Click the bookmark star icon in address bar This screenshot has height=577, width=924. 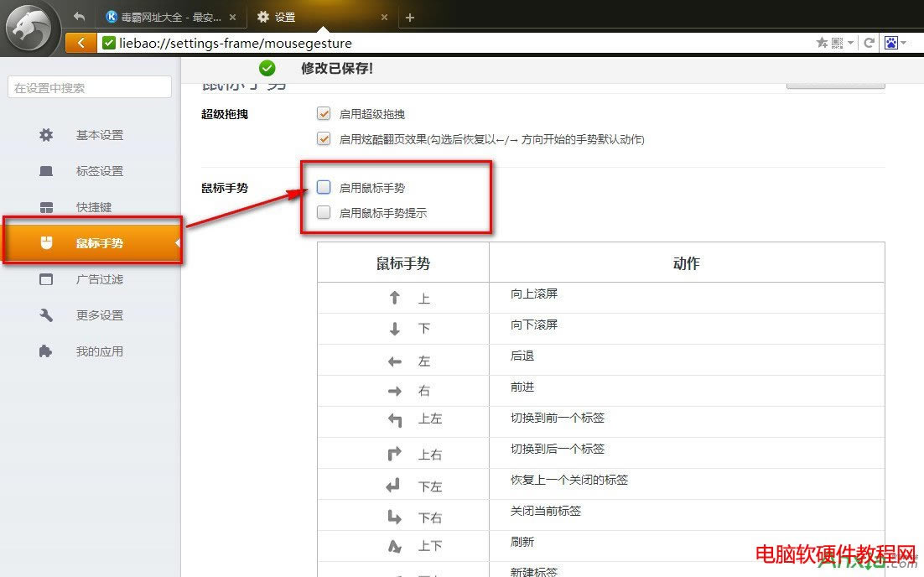(822, 43)
